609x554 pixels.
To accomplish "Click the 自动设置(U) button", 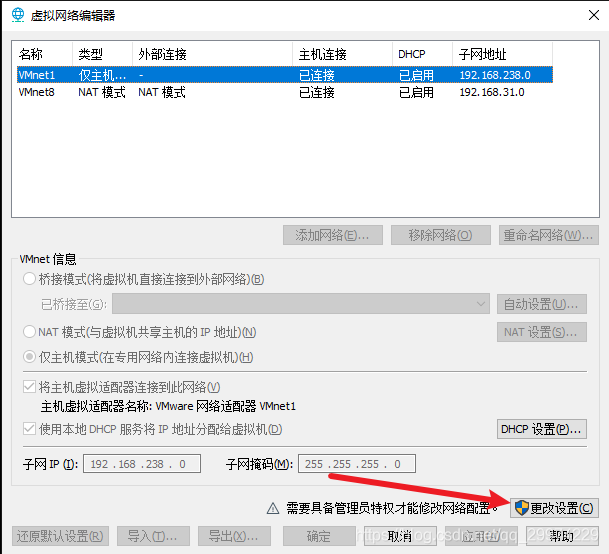I will click(x=542, y=304).
